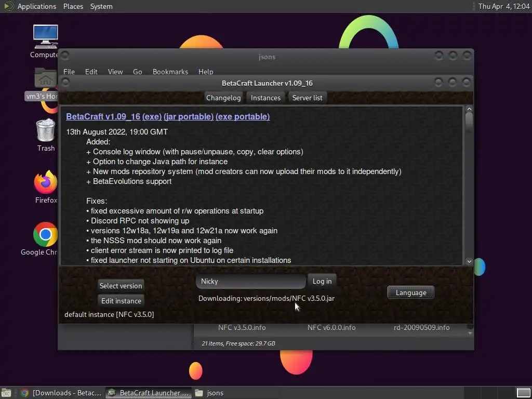Open the BetaCraft v1.09_16 link
The width and height of the screenshot is (532, 399).
[x=103, y=116]
